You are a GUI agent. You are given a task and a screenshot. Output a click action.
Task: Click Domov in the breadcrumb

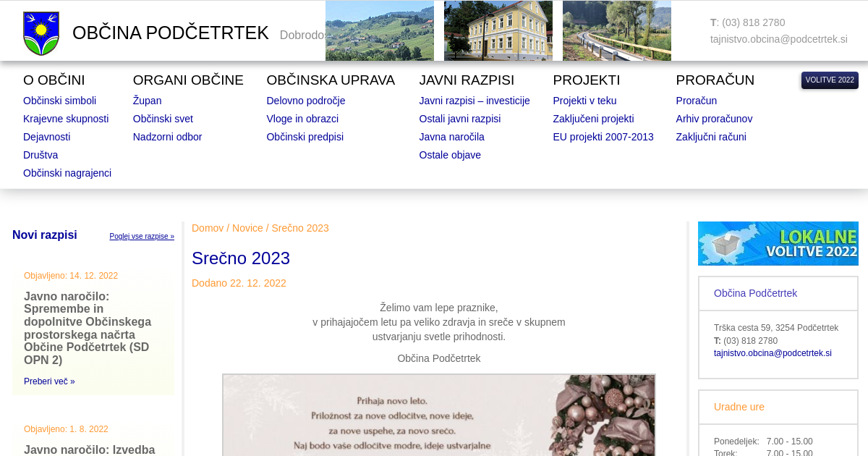208,228
